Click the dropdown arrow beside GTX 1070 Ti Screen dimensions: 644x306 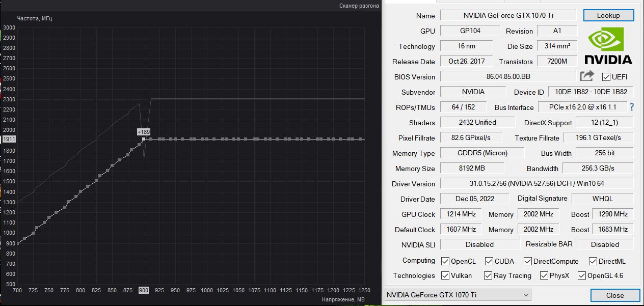[x=526, y=295]
